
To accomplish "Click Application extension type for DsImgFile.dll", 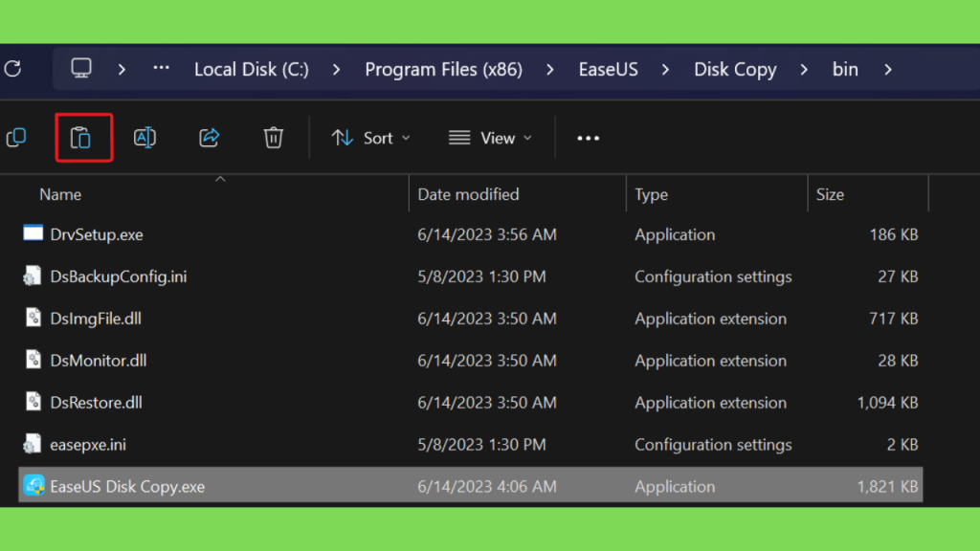I will tap(711, 318).
